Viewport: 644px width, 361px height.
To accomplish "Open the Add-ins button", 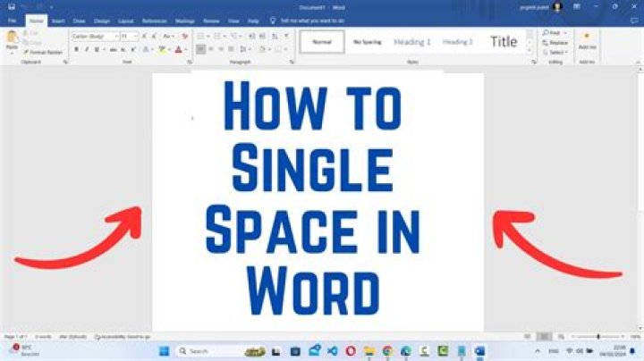I will tap(587, 39).
